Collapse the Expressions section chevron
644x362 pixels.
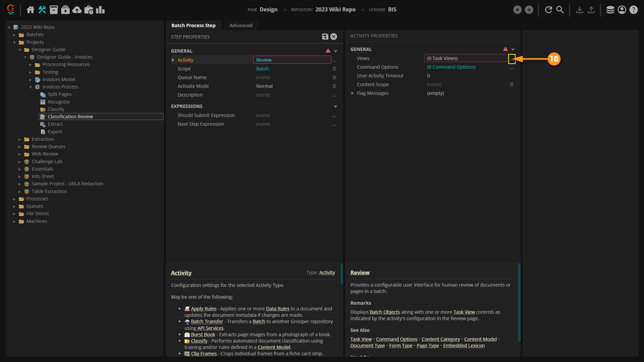click(x=335, y=106)
